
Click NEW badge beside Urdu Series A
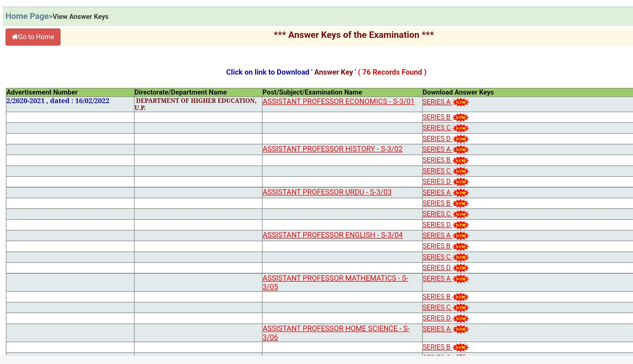[461, 193]
